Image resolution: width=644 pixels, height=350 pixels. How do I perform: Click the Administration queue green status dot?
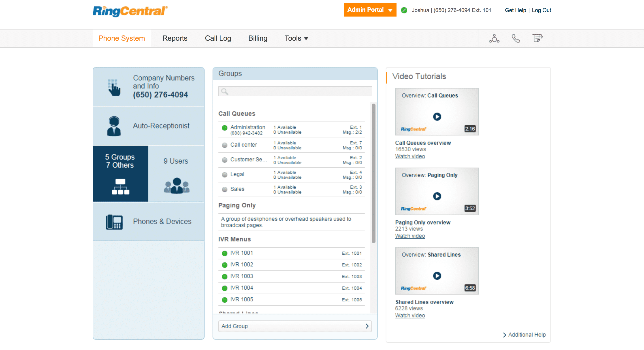[224, 128]
